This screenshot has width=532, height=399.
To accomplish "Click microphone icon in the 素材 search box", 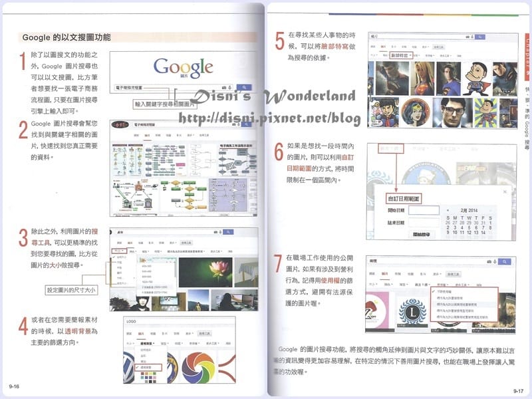I will click(x=220, y=232).
